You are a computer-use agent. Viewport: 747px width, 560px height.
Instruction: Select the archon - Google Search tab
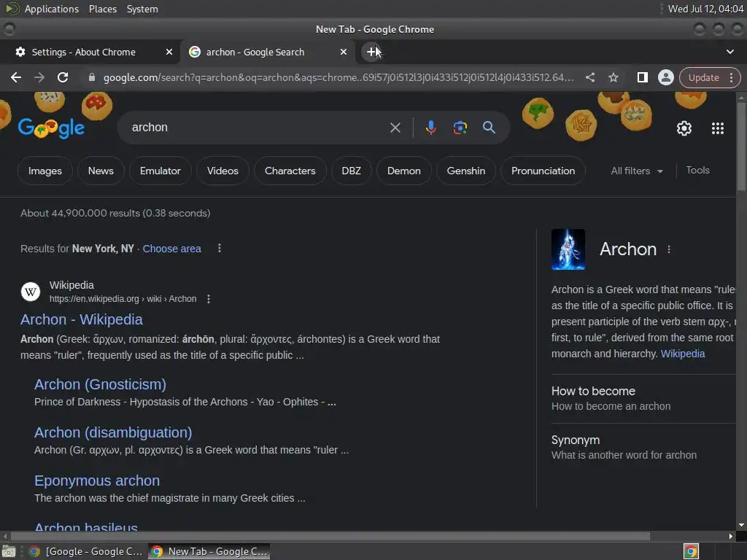[267, 52]
